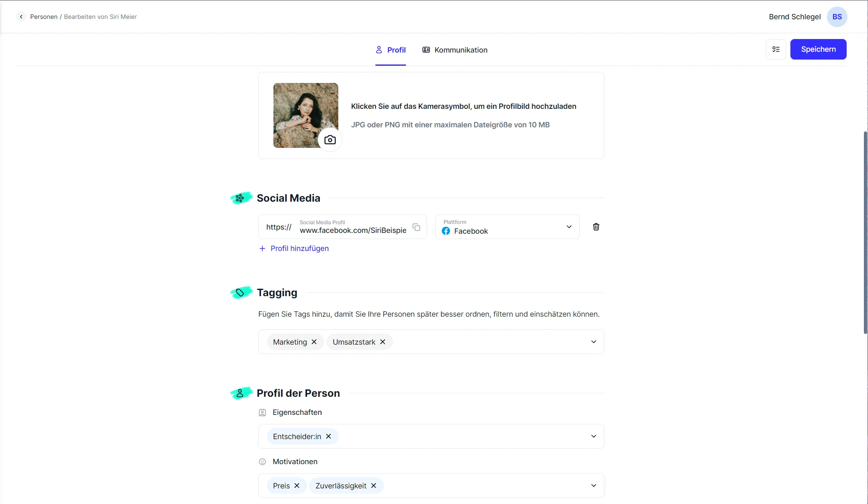Delete the Facebook profile via the trash icon
This screenshot has height=504, width=868.
tap(596, 227)
